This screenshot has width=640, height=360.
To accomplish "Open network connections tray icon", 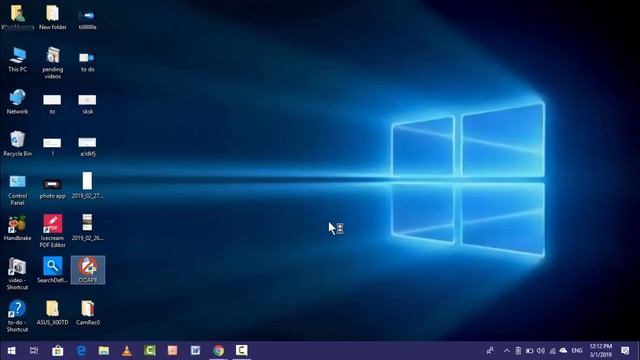I will (x=552, y=351).
